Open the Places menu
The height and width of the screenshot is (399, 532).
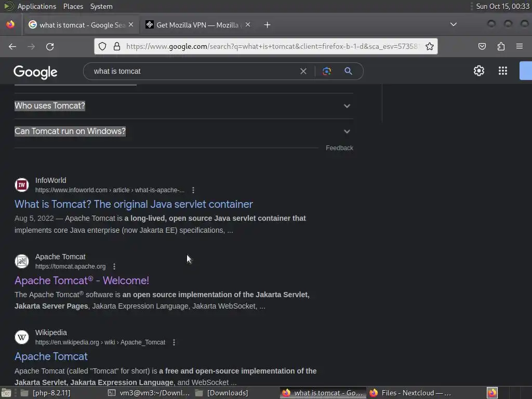(73, 6)
